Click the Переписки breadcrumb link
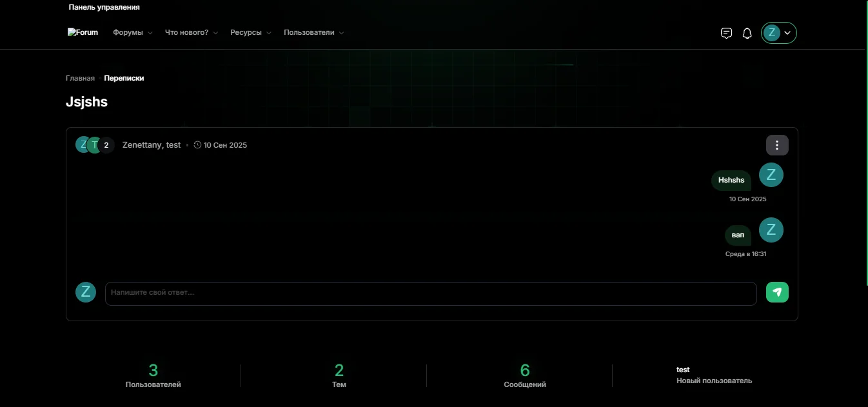The width and height of the screenshot is (868, 407). click(x=124, y=78)
